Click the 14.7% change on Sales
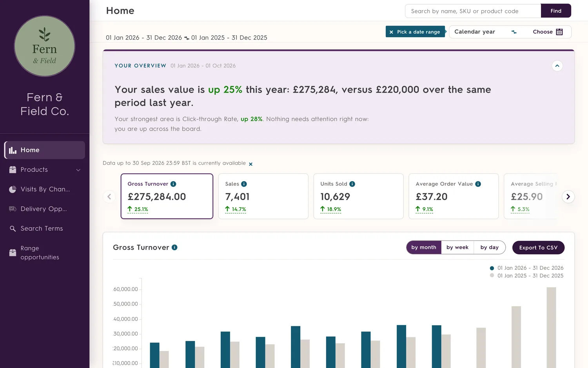The height and width of the screenshot is (368, 588). pos(236,210)
